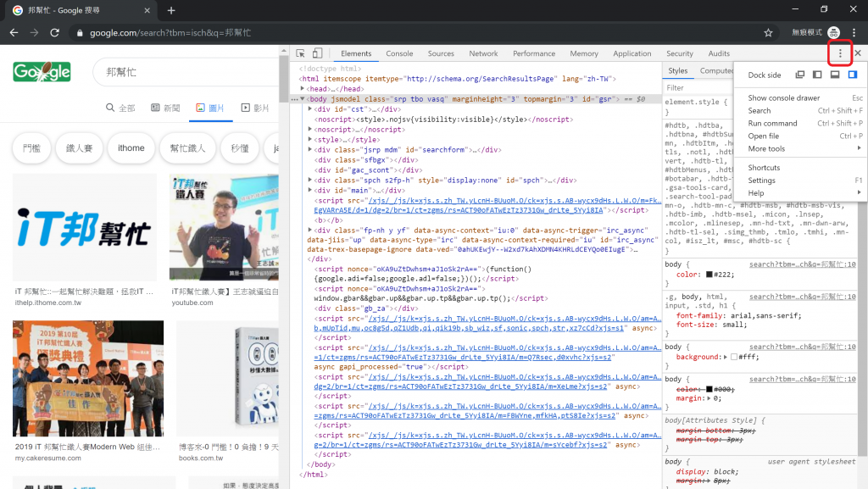This screenshot has width=868, height=489.
Task: Dock DevTools to the right
Action: pyautogui.click(x=853, y=75)
